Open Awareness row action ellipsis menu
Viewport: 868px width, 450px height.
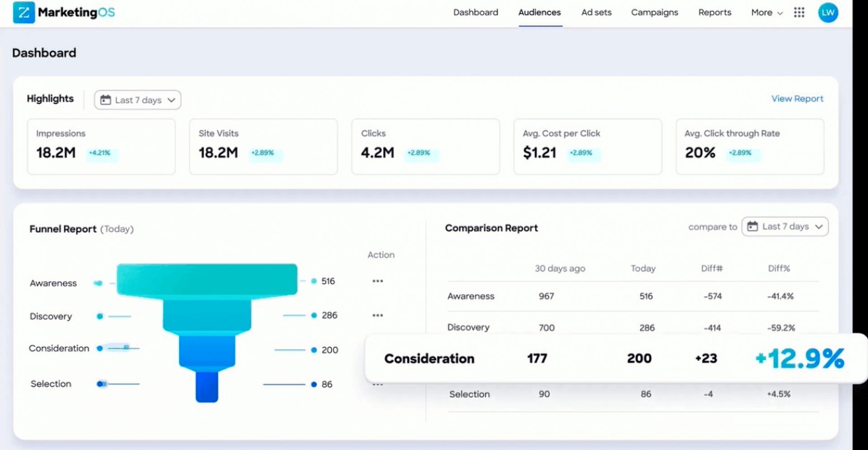point(377,281)
